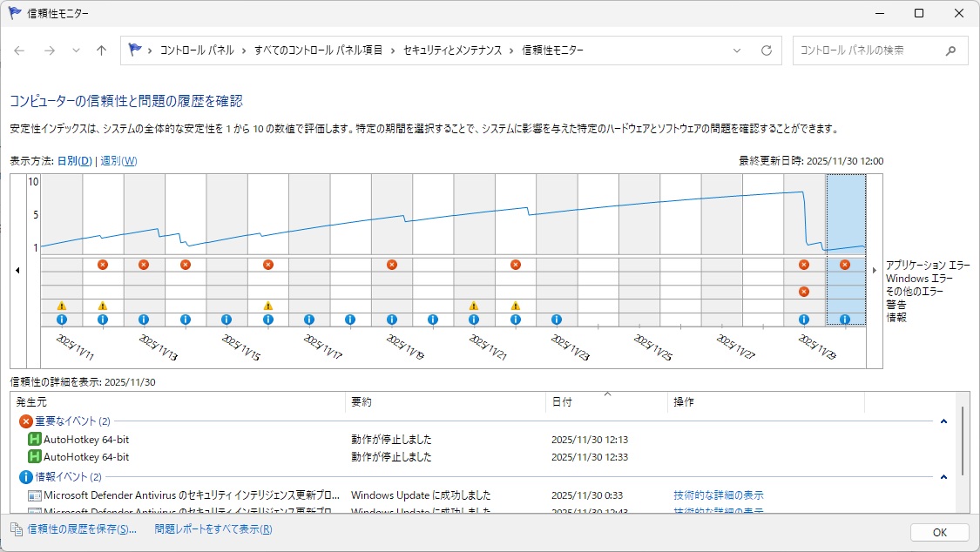Click the warning icon on 2025/11/21
Screen dimensions: 980x552
[474, 306]
